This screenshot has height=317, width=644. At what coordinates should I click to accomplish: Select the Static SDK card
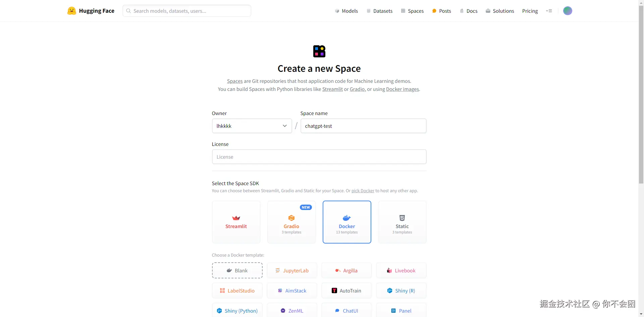click(x=402, y=222)
